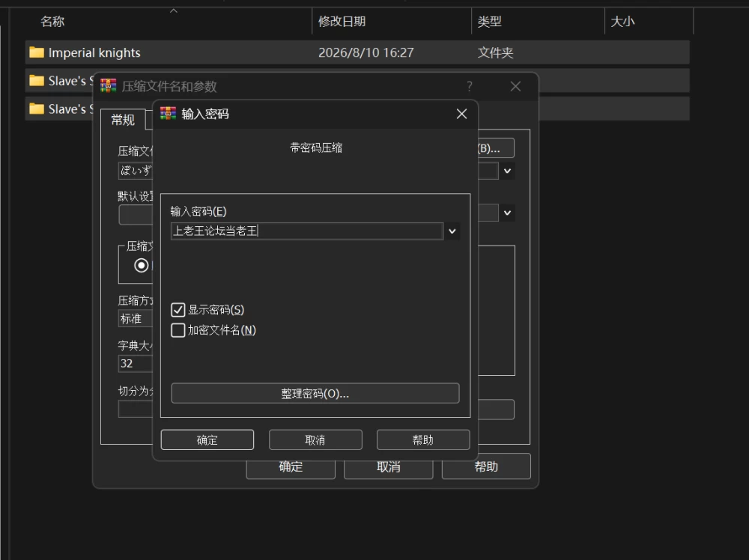Image resolution: width=749 pixels, height=560 pixels.
Task: Enable the 加密文件名(N) checkbox
Action: 178,330
